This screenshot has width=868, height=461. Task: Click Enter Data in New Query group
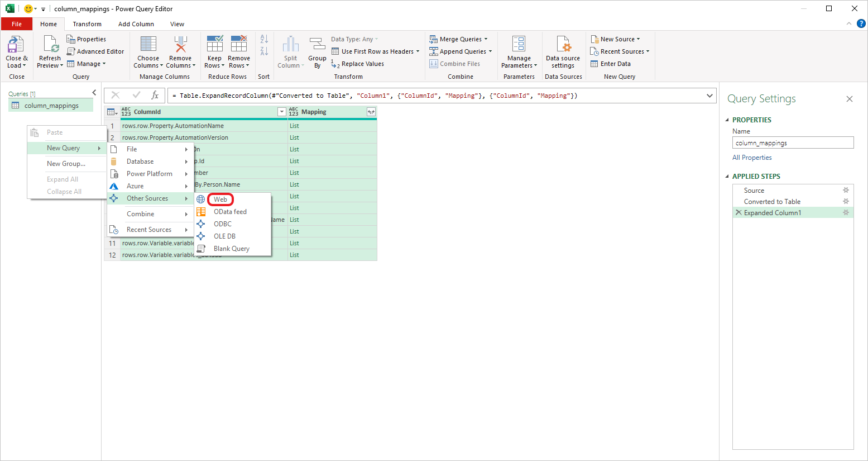coord(611,64)
